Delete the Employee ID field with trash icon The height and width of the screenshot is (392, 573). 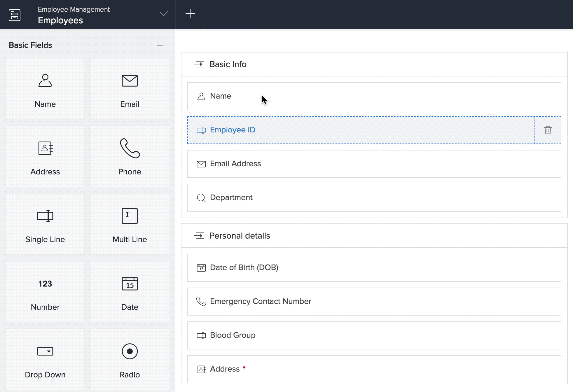click(x=548, y=130)
